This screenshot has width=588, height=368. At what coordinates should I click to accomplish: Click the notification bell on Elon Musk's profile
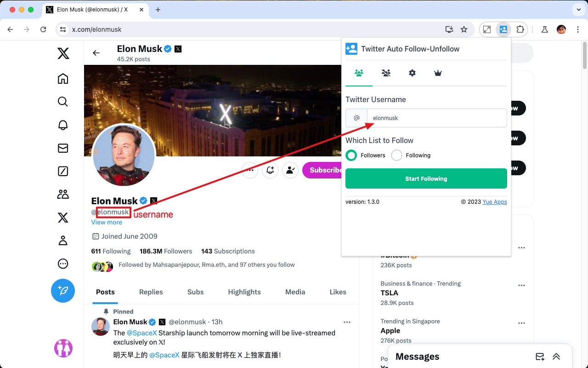point(270,170)
